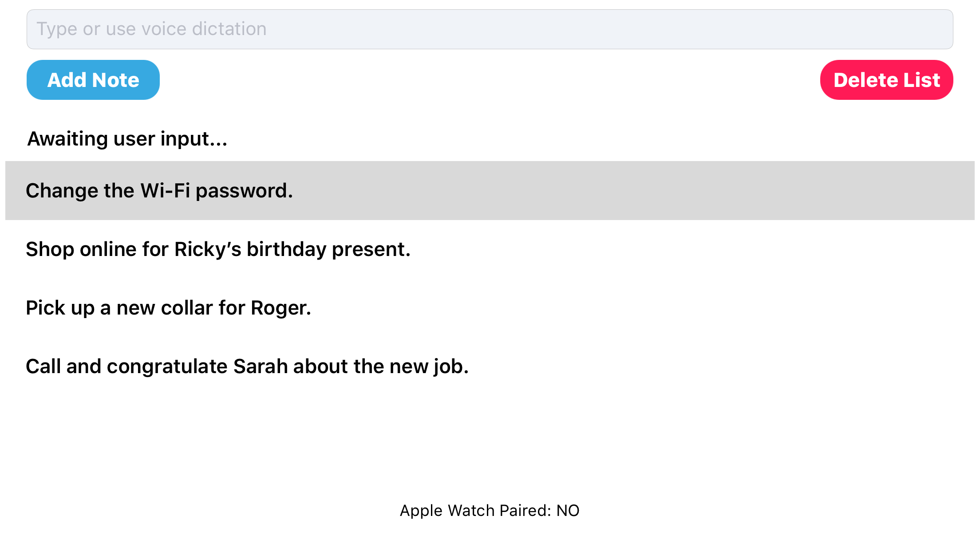Open the 'Shop online' to-do item
This screenshot has width=980, height=551.
218,249
